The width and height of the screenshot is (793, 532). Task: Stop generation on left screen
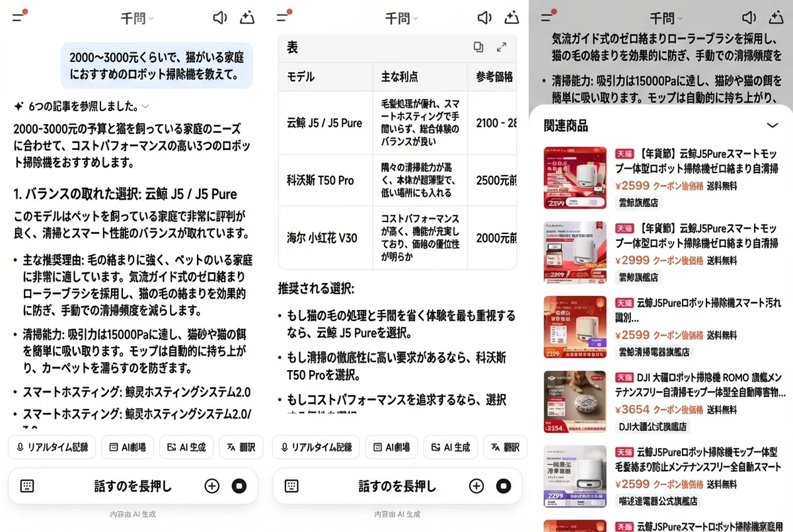coord(239,486)
